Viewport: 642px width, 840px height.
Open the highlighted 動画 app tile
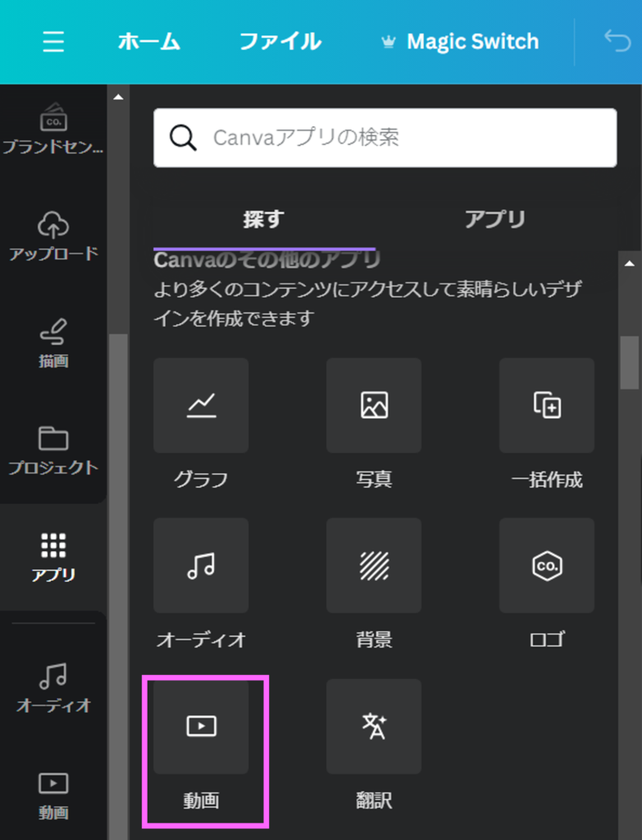coord(201,726)
